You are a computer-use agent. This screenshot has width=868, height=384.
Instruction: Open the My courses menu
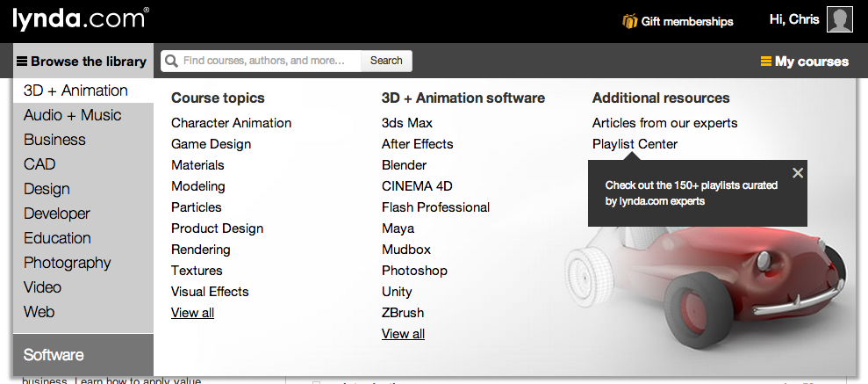coord(805,61)
